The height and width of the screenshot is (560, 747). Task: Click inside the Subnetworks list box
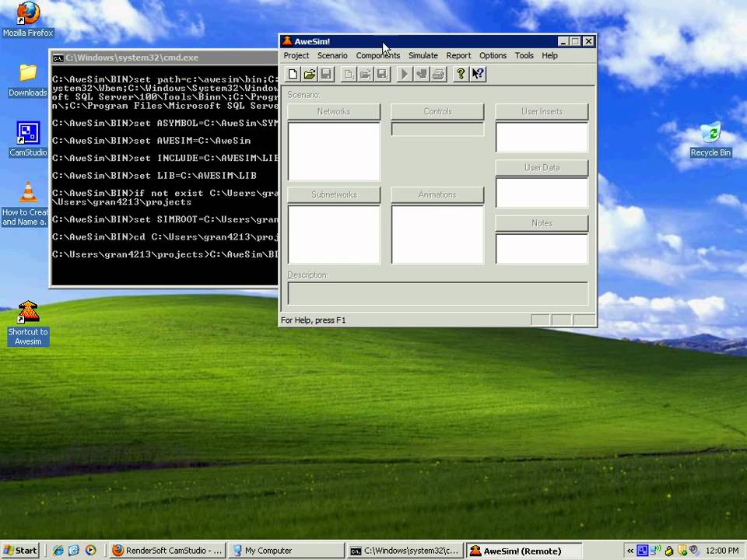(x=334, y=234)
